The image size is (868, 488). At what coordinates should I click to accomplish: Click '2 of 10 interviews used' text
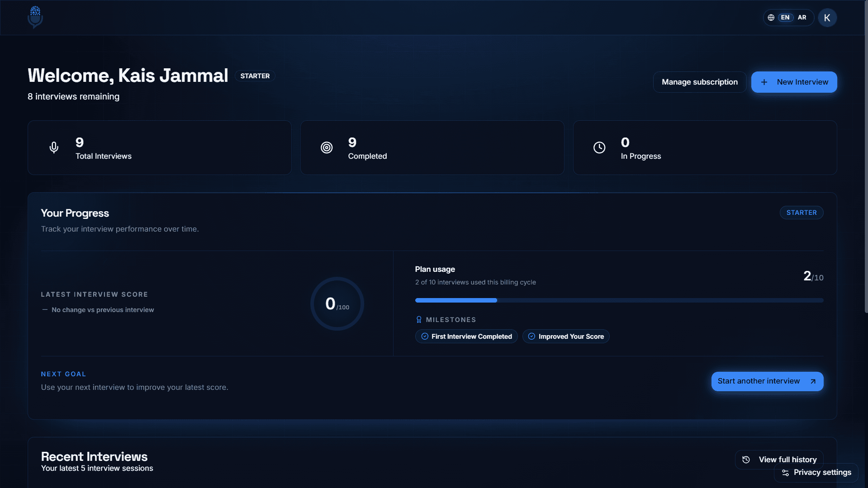[x=475, y=282]
